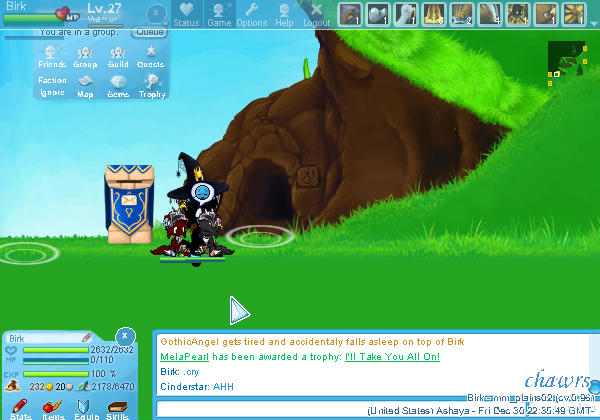600x420 pixels.
Task: Open the Quests star icon
Action: point(151,57)
